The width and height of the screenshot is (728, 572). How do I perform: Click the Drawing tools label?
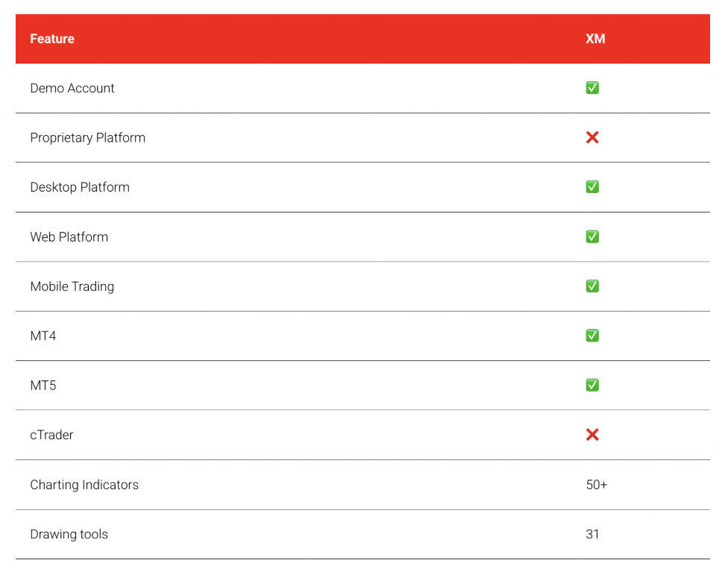coord(69,534)
